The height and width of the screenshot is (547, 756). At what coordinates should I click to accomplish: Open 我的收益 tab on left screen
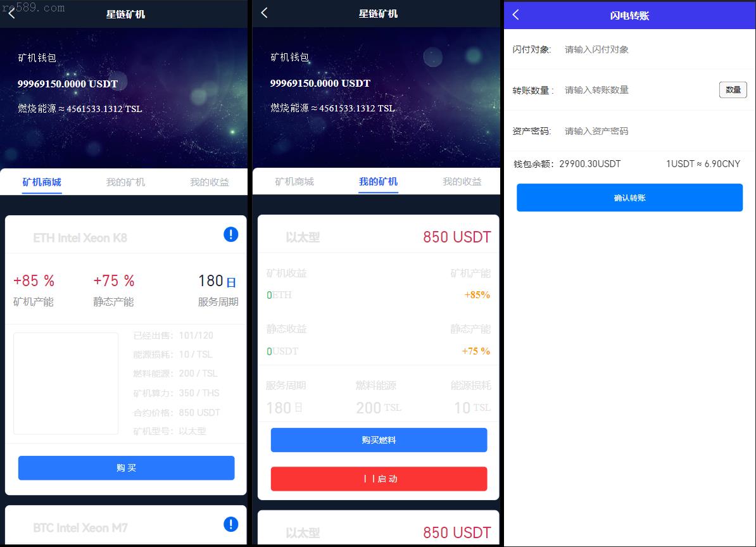(x=209, y=182)
